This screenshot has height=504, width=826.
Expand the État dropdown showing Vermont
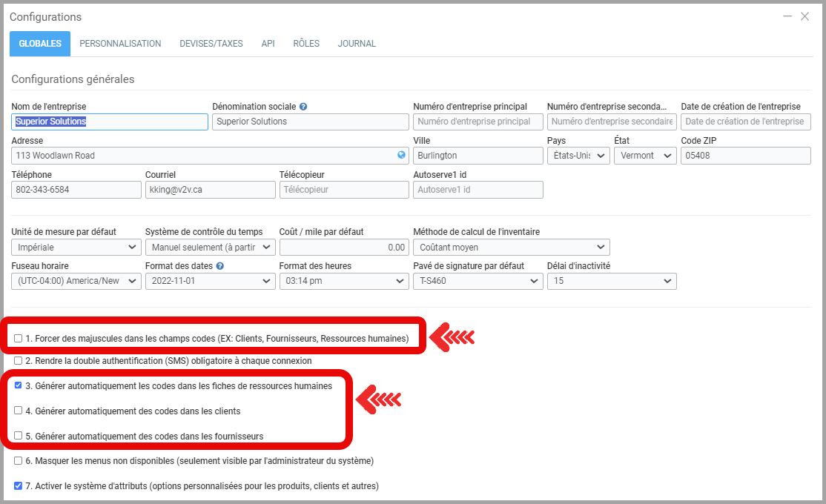(645, 156)
